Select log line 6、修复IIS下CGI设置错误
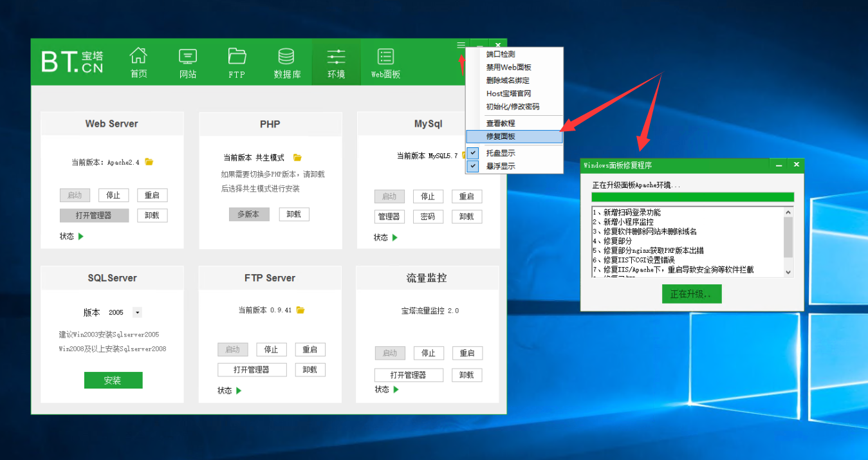 [x=634, y=260]
